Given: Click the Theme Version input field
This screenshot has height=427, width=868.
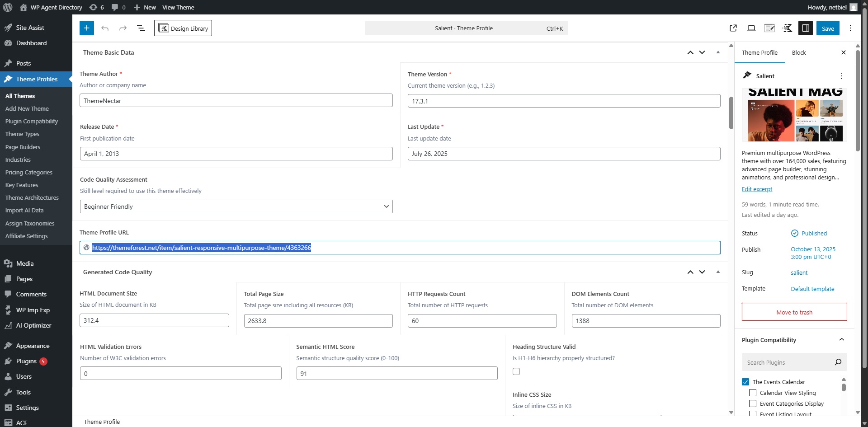Looking at the screenshot, I should tap(564, 101).
